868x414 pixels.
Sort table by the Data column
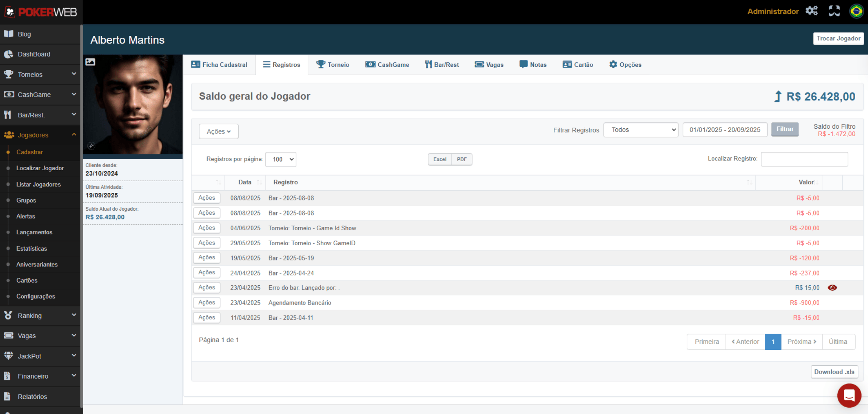point(245,182)
